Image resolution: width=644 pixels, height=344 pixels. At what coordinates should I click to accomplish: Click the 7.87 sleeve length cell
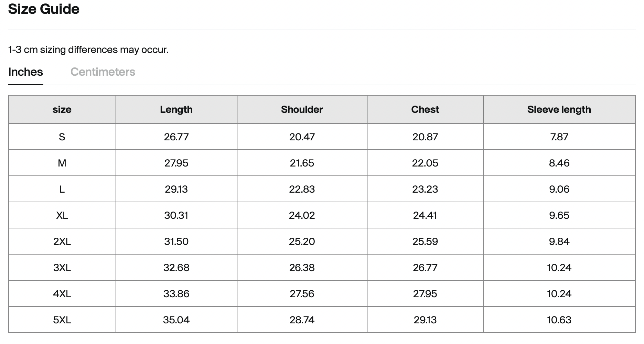(559, 137)
